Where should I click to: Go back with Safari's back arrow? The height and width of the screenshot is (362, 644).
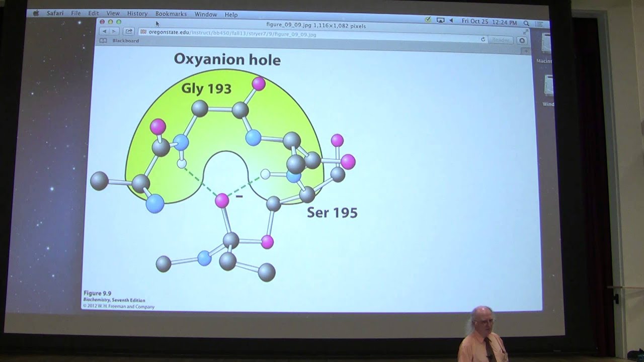point(105,31)
